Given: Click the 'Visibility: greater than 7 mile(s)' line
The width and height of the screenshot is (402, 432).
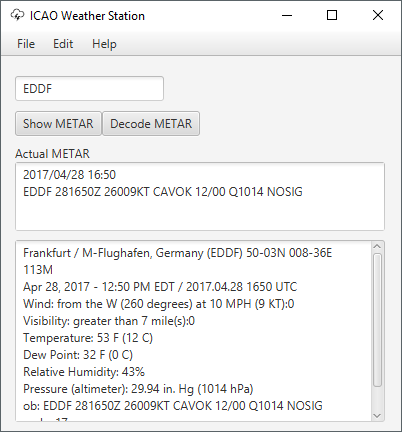Looking at the screenshot, I should point(109,321).
